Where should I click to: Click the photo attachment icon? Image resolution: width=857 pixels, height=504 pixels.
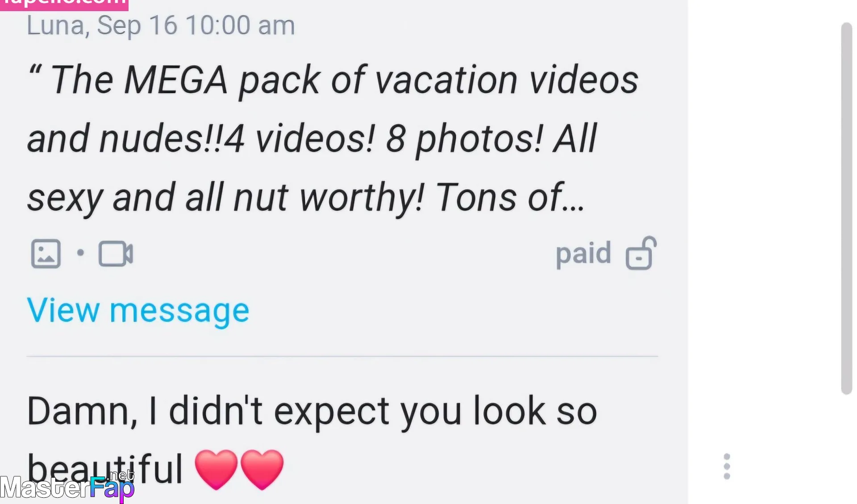coord(46,254)
